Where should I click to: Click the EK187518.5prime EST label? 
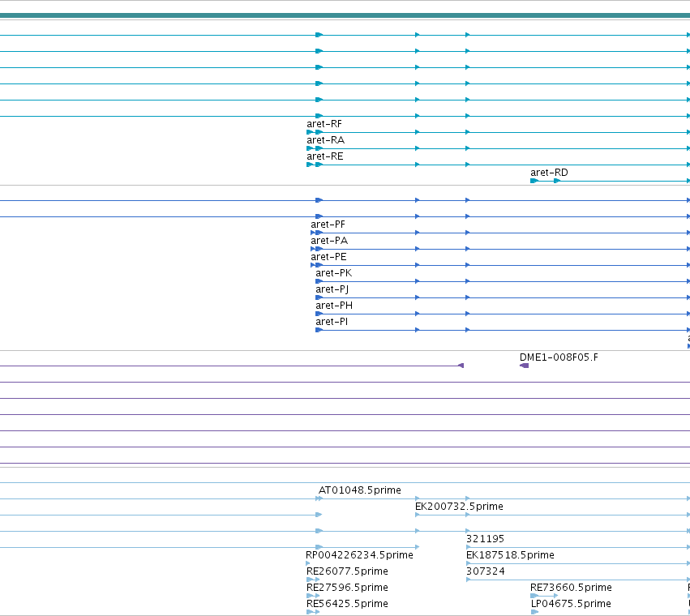tap(510, 555)
